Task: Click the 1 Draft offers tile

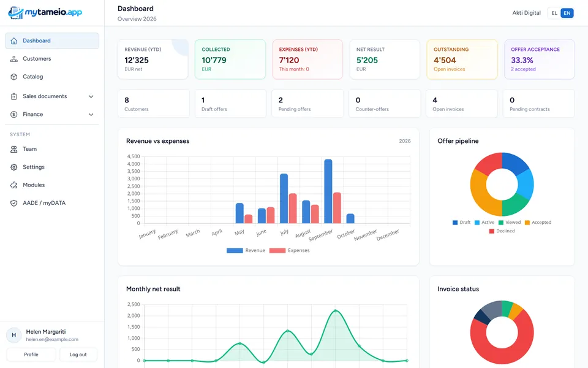Action: [231, 103]
